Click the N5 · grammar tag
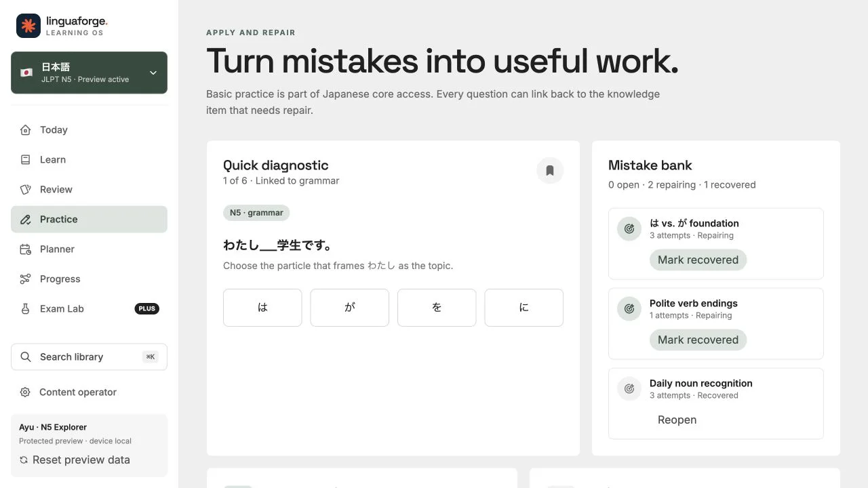The image size is (868, 488). (256, 213)
